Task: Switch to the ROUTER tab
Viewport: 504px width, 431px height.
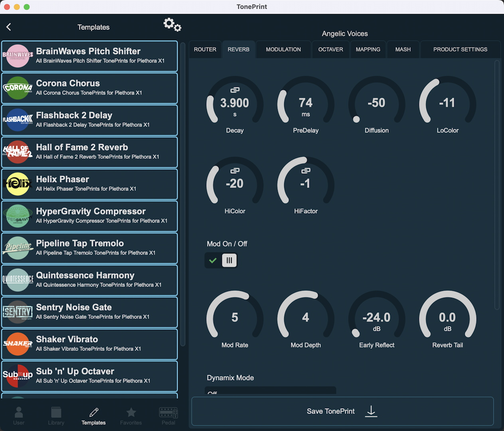Action: click(x=205, y=49)
